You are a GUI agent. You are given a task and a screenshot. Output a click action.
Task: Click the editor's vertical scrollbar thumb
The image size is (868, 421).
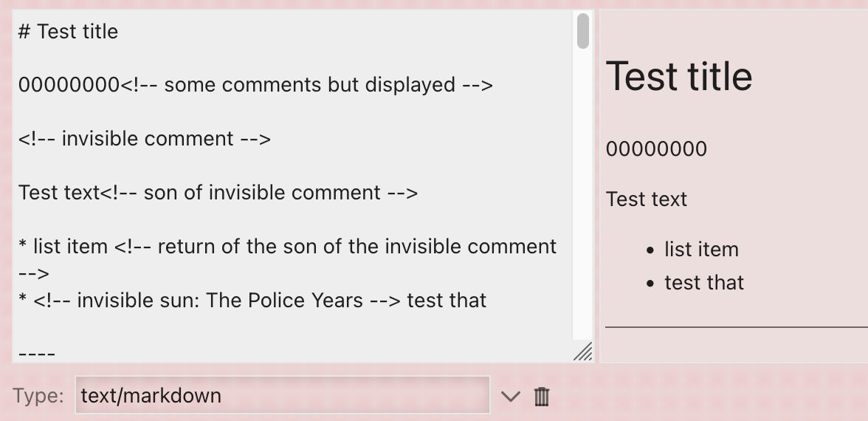pos(582,31)
